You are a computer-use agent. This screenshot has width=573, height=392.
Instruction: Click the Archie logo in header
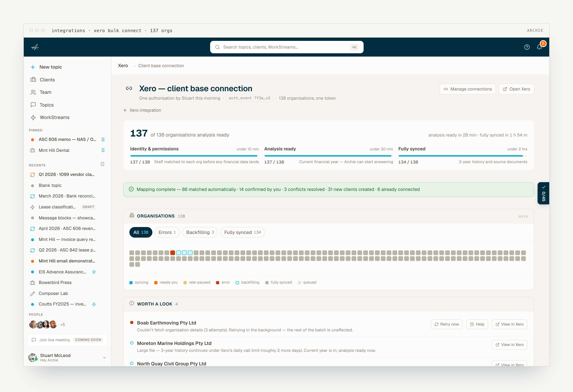(x=35, y=47)
